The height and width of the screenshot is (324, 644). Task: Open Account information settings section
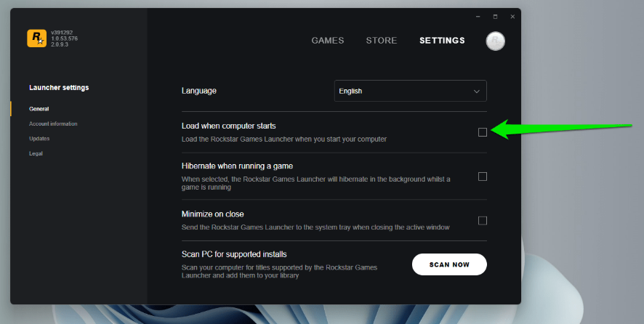click(x=53, y=123)
